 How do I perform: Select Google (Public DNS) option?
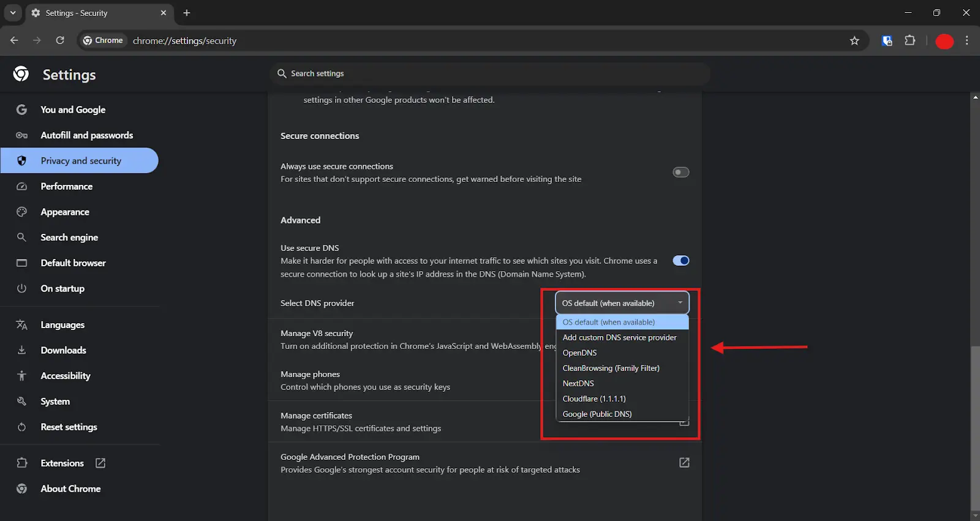pos(597,414)
